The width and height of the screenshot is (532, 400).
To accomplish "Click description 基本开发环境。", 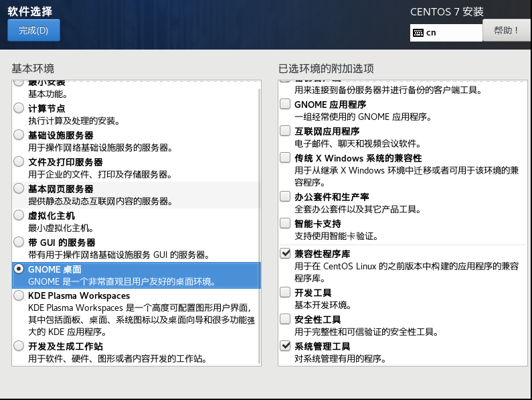I will [x=323, y=305].
